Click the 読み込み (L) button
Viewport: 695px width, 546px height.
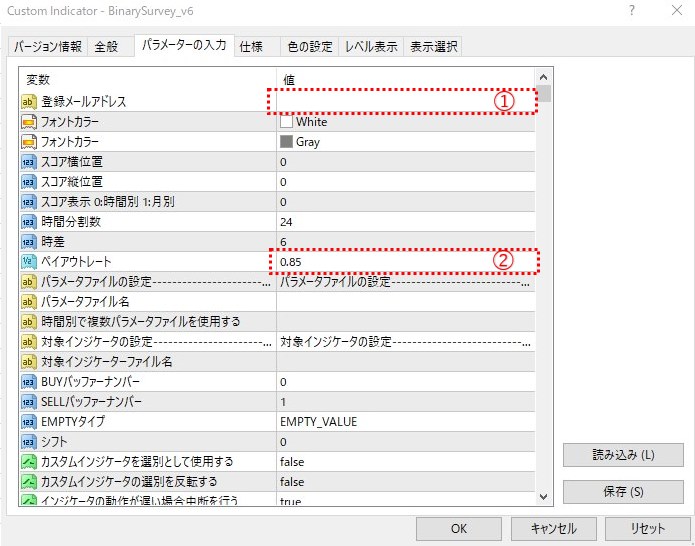click(x=623, y=455)
